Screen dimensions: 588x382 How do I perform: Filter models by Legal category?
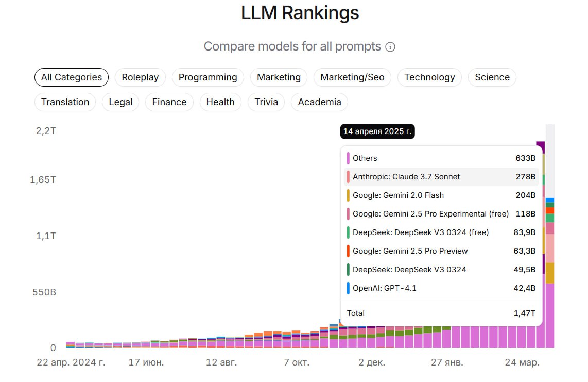[x=120, y=102]
